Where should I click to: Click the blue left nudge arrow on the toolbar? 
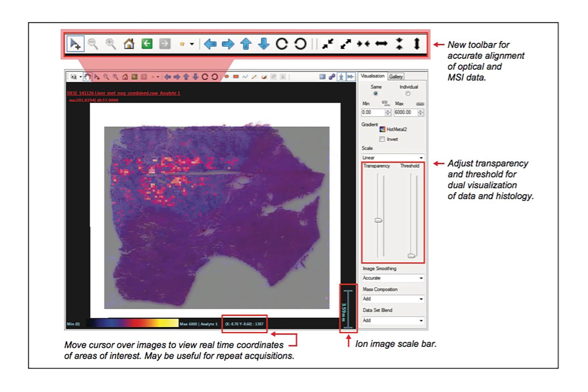tap(211, 44)
